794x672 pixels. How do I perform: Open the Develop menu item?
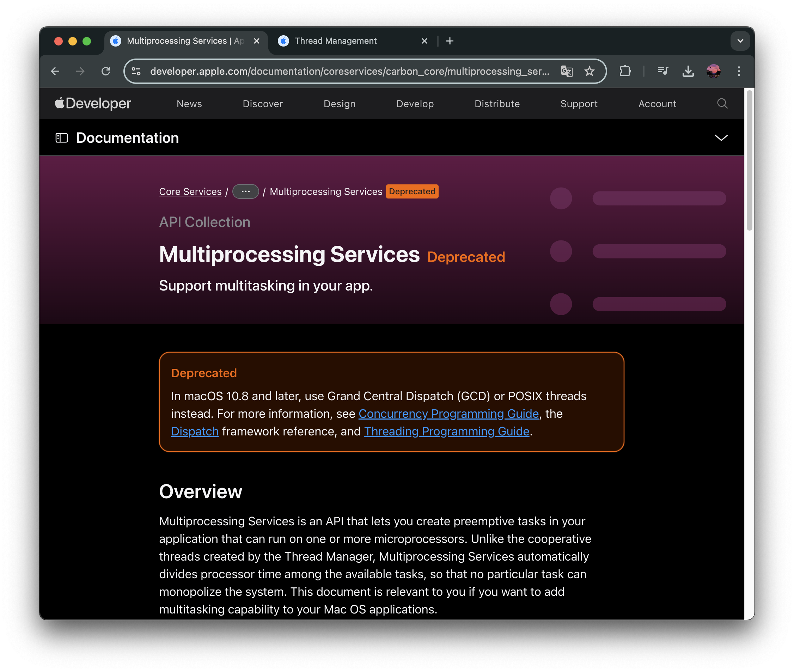click(415, 104)
